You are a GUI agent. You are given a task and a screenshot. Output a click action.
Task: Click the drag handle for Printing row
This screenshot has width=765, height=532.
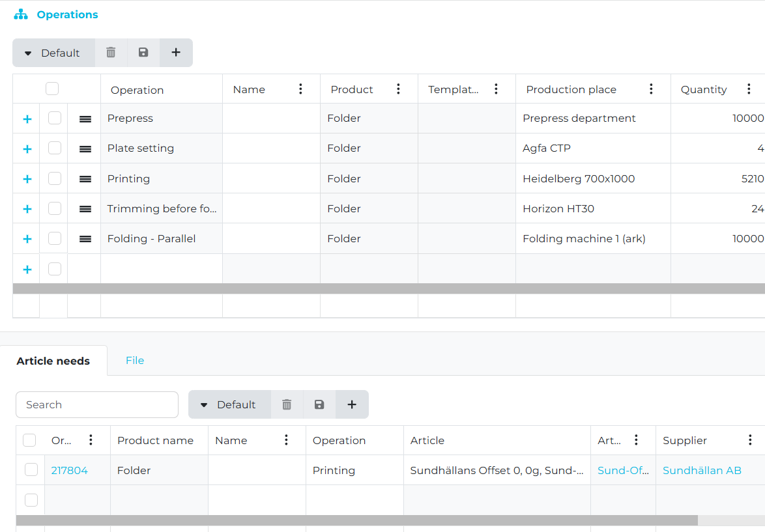[85, 179]
